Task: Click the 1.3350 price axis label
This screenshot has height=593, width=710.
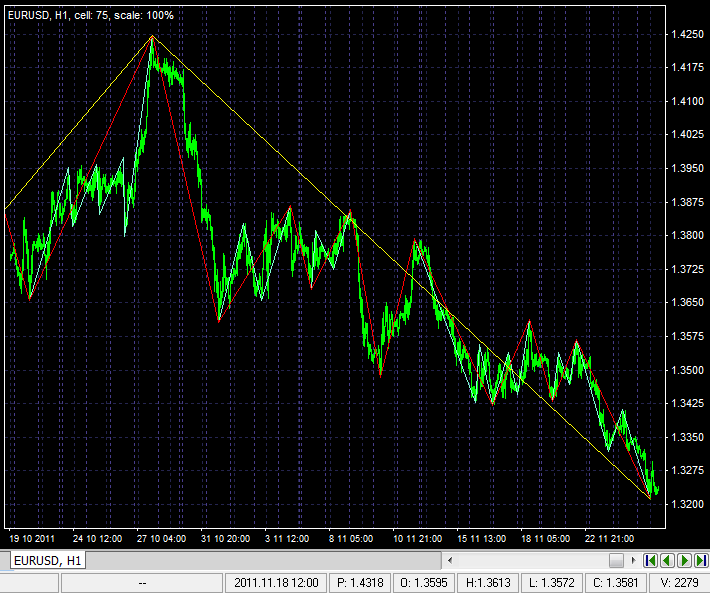Action: point(687,437)
